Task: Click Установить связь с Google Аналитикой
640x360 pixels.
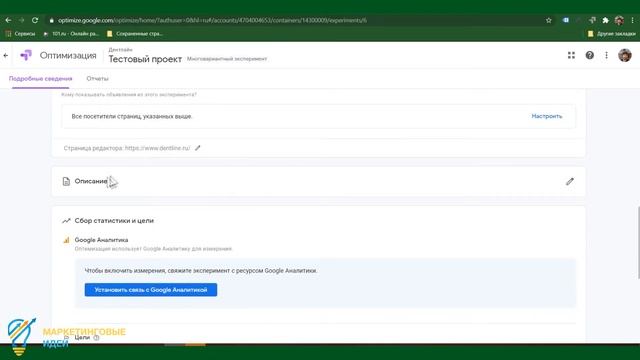Action: (151, 290)
